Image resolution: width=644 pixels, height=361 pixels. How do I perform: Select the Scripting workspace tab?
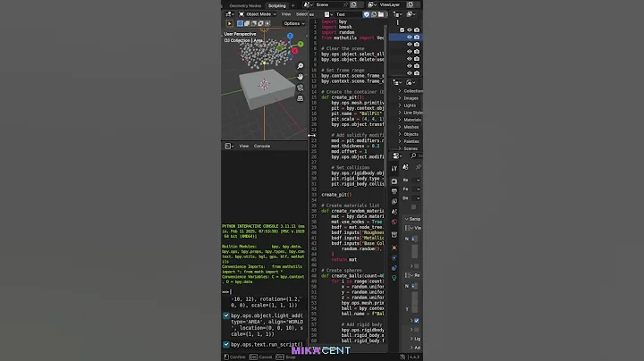[x=276, y=5]
